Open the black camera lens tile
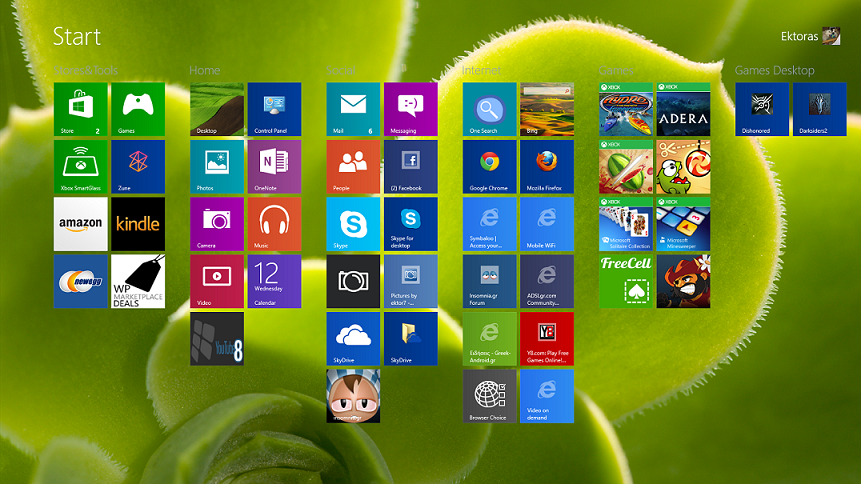The image size is (861, 484). tap(353, 281)
